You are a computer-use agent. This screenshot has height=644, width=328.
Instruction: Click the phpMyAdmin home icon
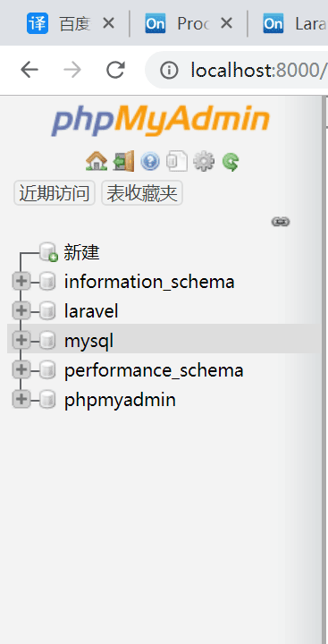point(97,161)
